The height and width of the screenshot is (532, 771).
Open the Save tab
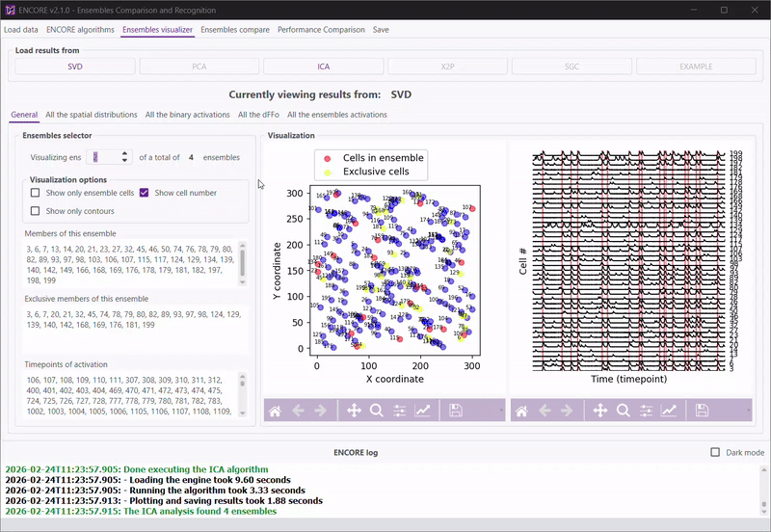(x=381, y=30)
